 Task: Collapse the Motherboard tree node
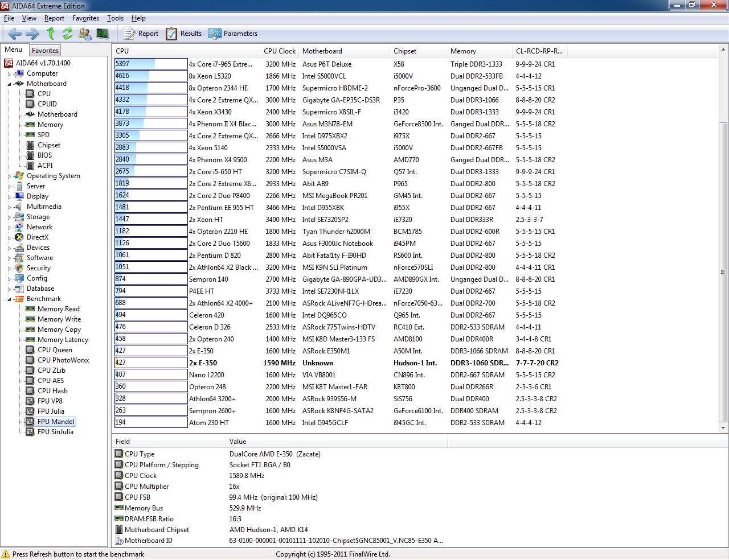[9, 84]
